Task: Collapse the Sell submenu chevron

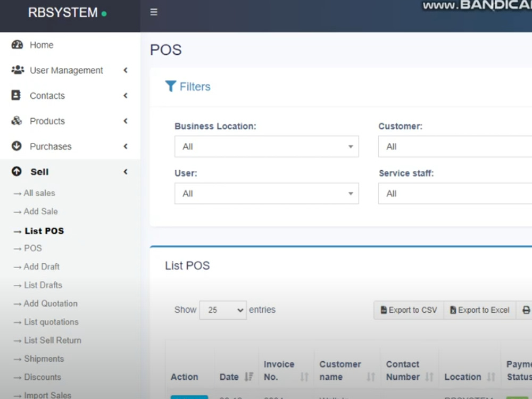Action: (126, 172)
